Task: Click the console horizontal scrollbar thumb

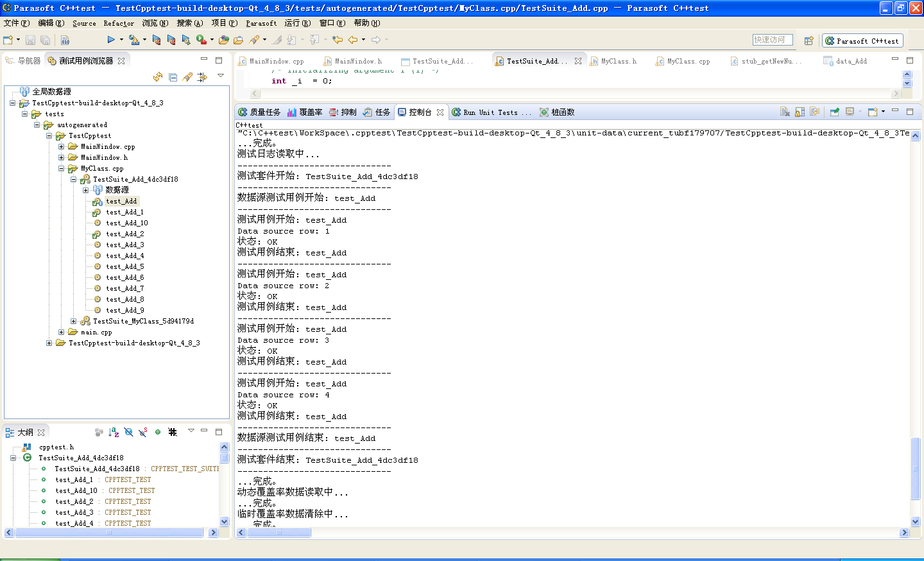Action: [x=279, y=532]
